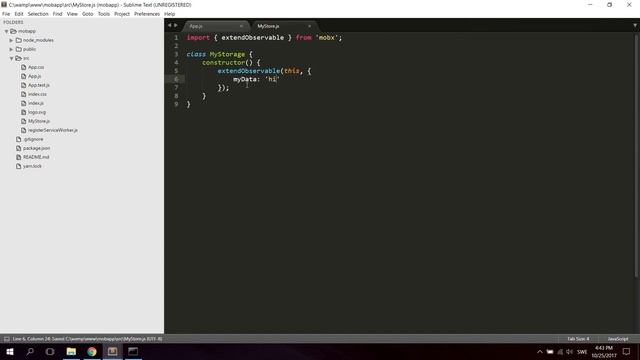
Task: Open Task View from taskbar
Action: [50, 351]
